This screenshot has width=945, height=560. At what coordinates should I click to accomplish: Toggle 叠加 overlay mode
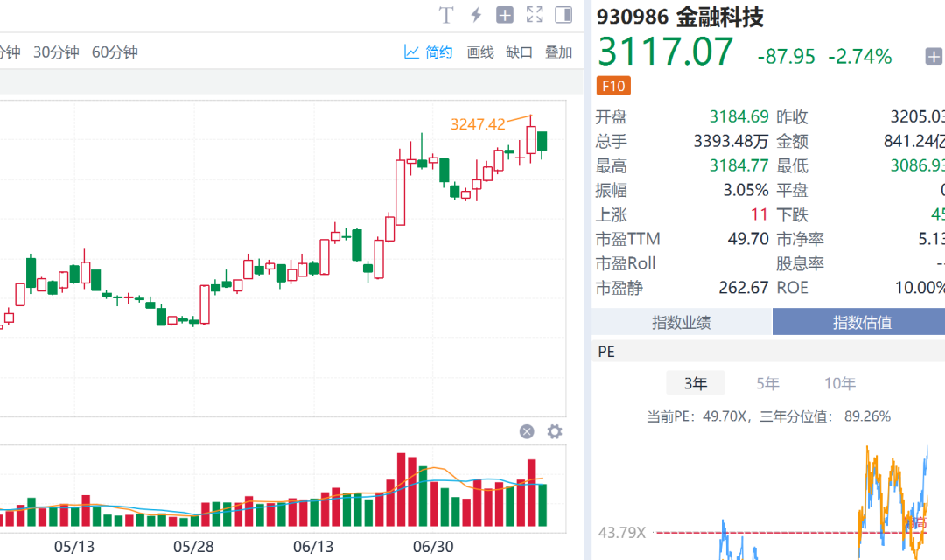coord(560,52)
